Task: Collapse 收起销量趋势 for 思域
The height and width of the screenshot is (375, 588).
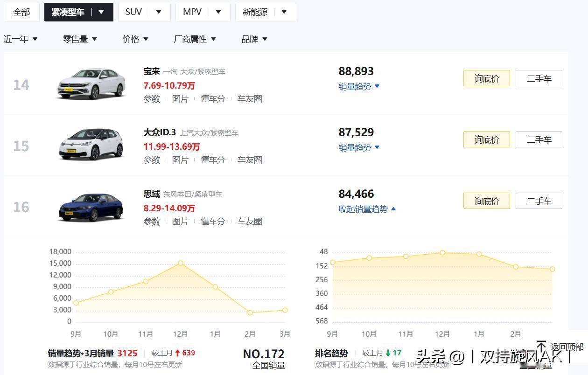Action: coord(367,209)
